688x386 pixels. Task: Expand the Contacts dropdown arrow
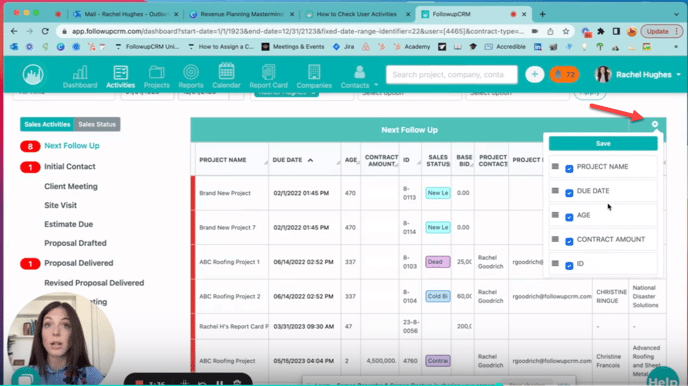point(376,85)
